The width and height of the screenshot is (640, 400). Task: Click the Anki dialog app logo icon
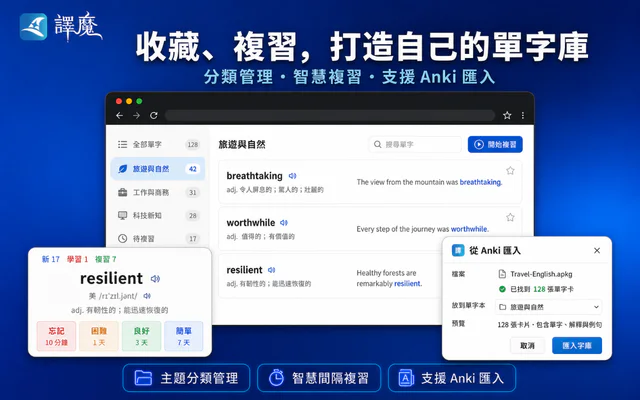458,250
